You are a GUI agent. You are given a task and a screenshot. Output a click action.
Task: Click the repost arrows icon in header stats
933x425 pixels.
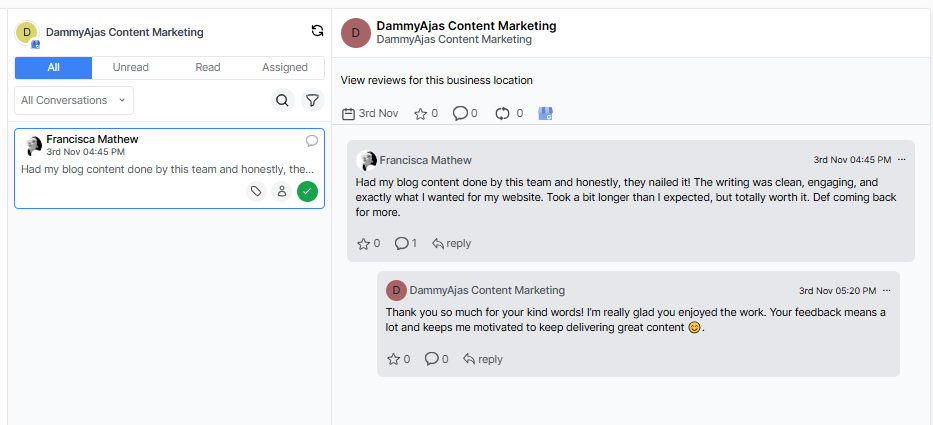[503, 114]
